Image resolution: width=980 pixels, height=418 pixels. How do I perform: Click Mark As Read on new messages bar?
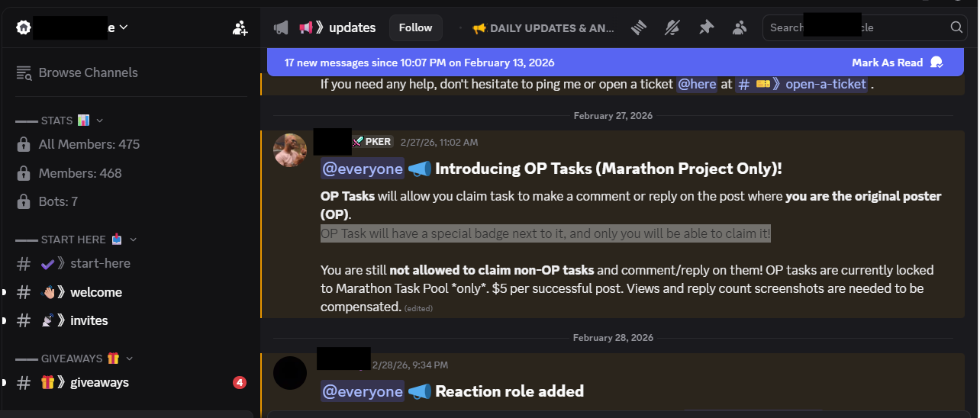tap(887, 63)
